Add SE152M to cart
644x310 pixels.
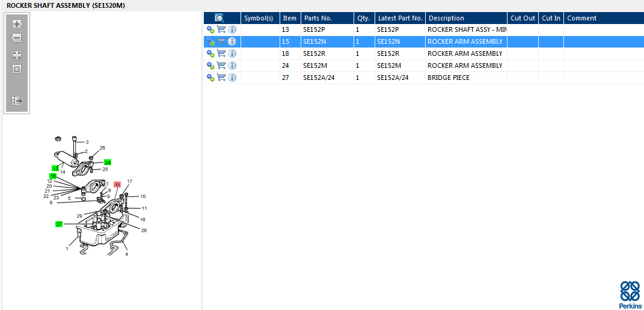tap(221, 65)
